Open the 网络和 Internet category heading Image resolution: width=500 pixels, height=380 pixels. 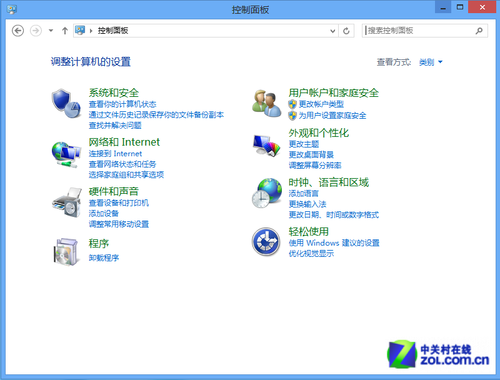click(124, 142)
